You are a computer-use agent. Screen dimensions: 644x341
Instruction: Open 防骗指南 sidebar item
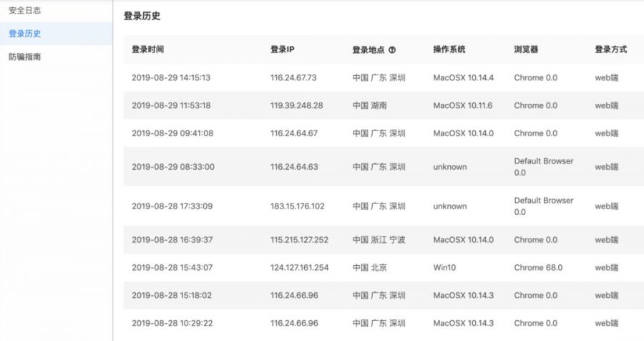point(24,57)
